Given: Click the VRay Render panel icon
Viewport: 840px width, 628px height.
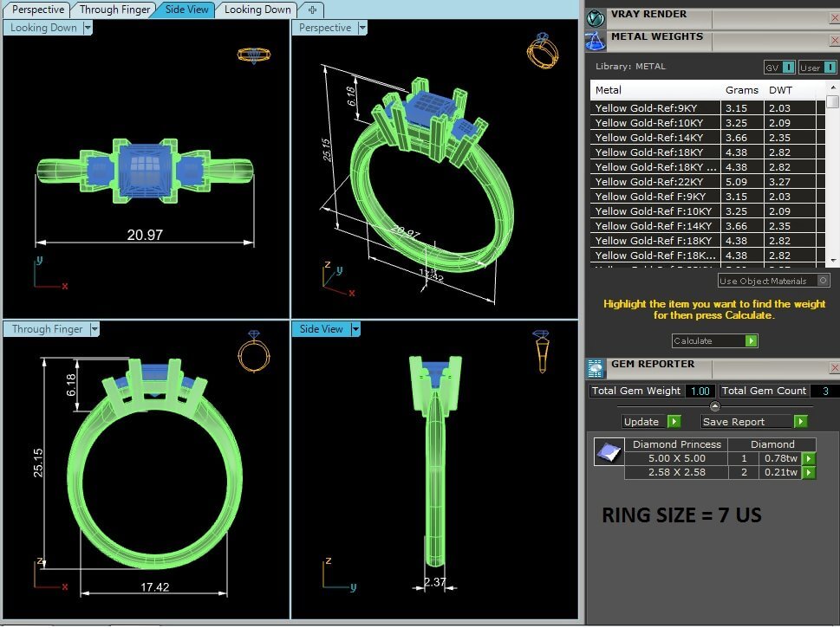Looking at the screenshot, I should (596, 17).
